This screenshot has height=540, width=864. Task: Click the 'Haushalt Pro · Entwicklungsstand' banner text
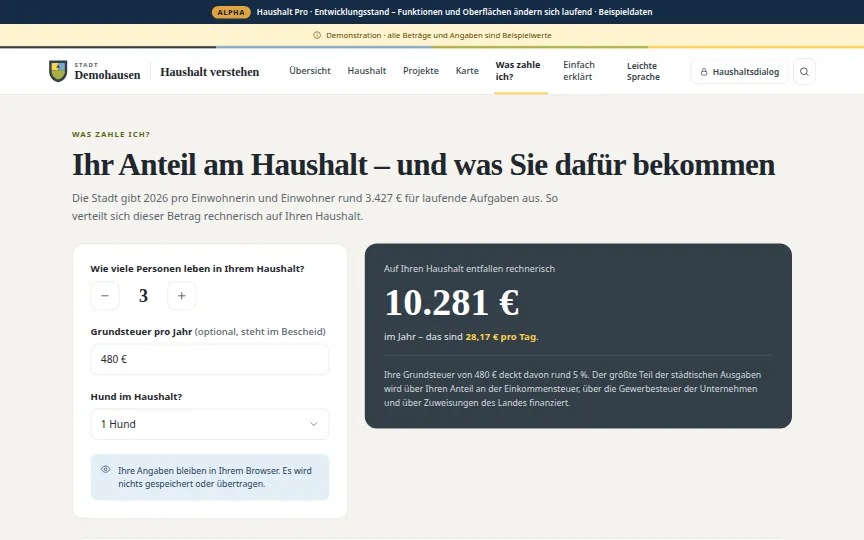454,12
